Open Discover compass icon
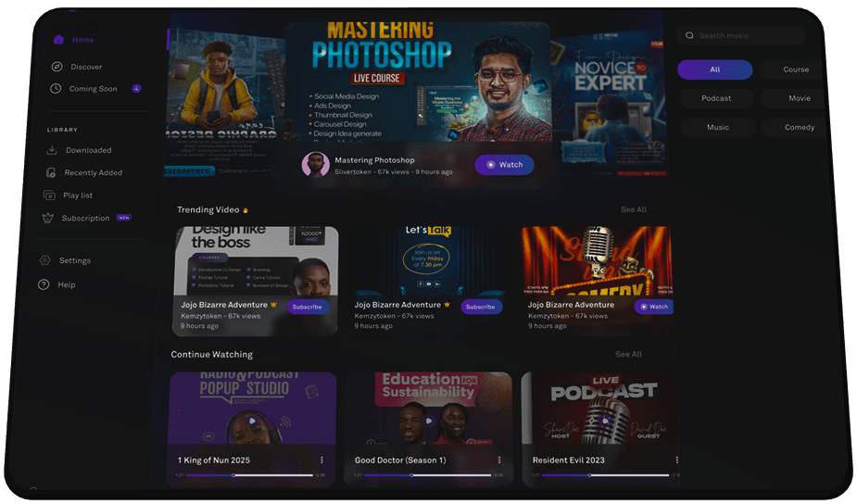 pos(57,67)
